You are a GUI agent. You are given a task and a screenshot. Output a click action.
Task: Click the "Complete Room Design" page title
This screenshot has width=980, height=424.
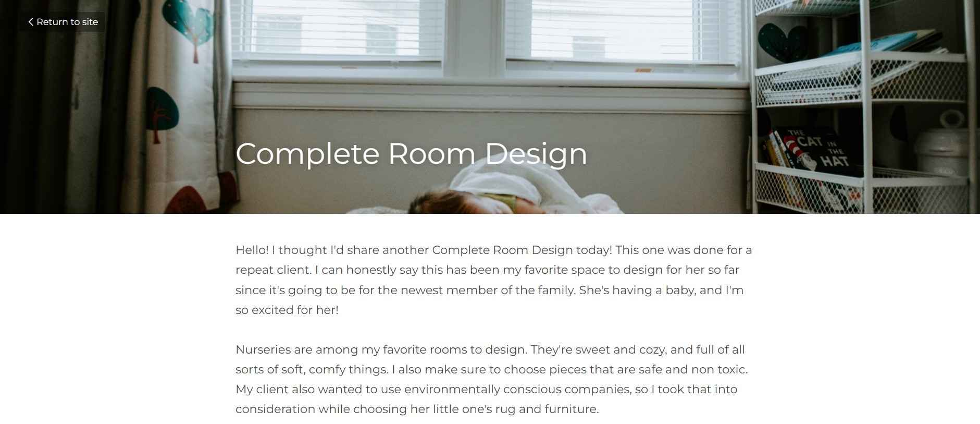click(411, 153)
